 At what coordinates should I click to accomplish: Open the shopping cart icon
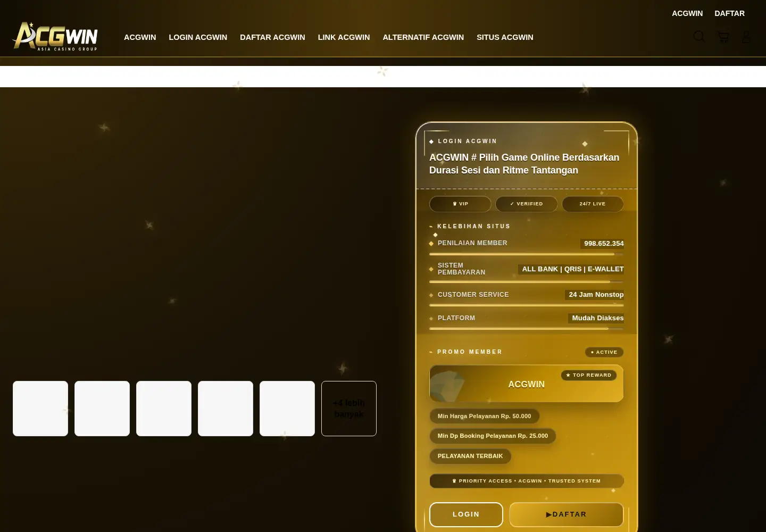click(x=723, y=37)
